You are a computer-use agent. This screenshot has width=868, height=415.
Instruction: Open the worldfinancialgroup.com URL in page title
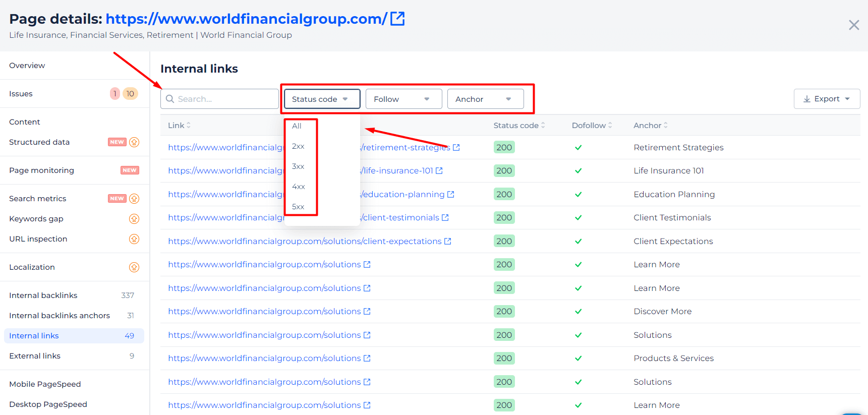(x=247, y=19)
